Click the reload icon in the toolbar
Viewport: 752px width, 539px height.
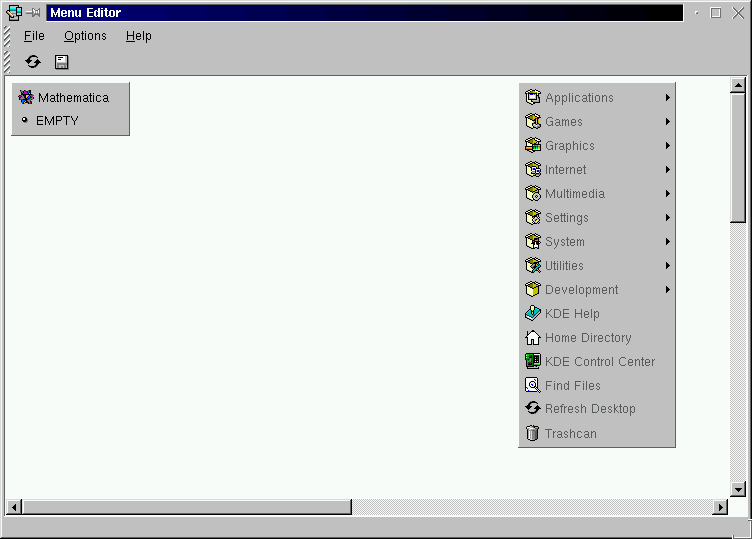(33, 62)
